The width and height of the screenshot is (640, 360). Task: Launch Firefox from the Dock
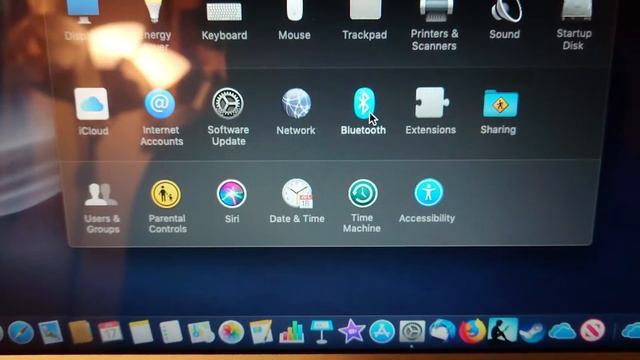pyautogui.click(x=473, y=331)
